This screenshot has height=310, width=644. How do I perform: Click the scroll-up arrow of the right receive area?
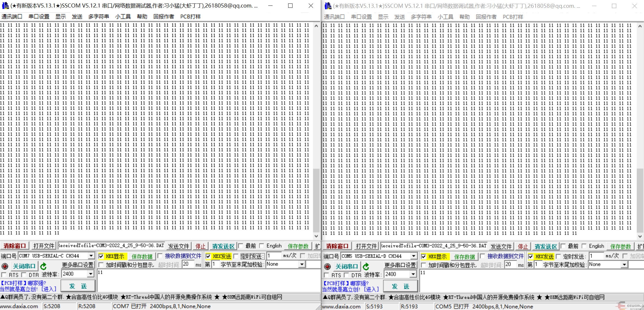pyautogui.click(x=640, y=26)
